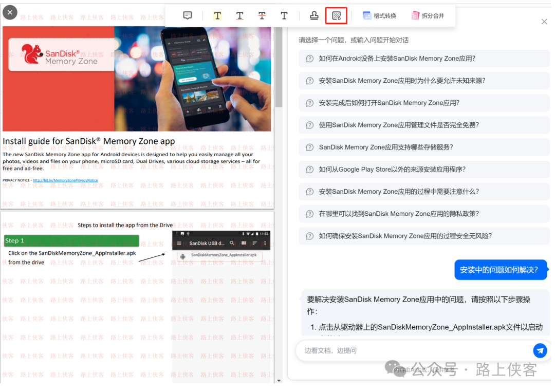Click the phone-in-hand header photo
Screen dimensions: 555x392
tap(193, 79)
